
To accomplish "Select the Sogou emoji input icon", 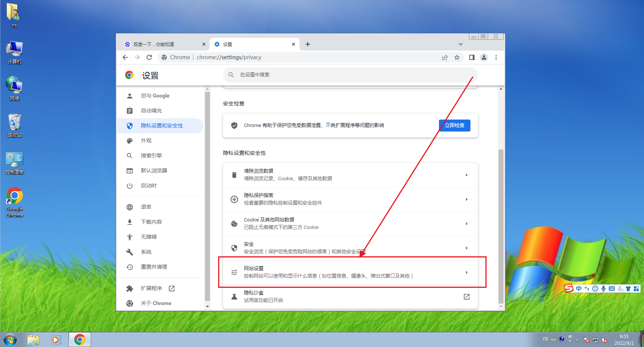I will [595, 288].
